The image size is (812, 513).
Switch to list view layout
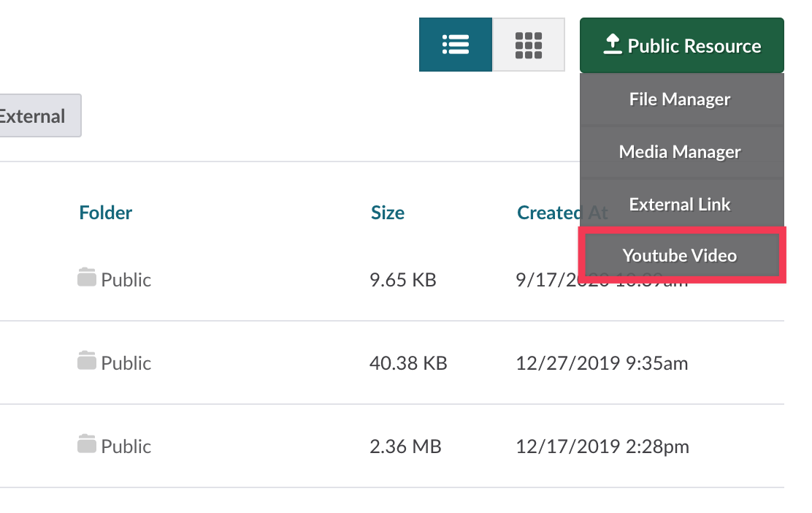(x=455, y=45)
